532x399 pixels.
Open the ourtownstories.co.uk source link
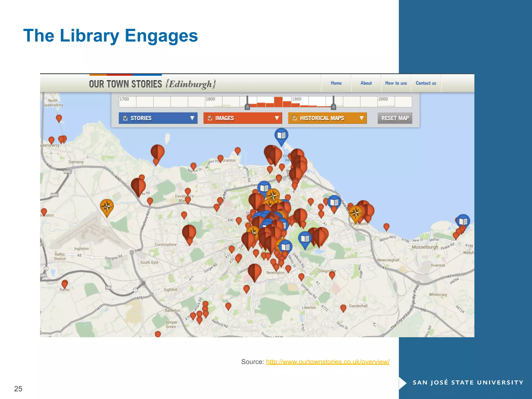[328, 362]
